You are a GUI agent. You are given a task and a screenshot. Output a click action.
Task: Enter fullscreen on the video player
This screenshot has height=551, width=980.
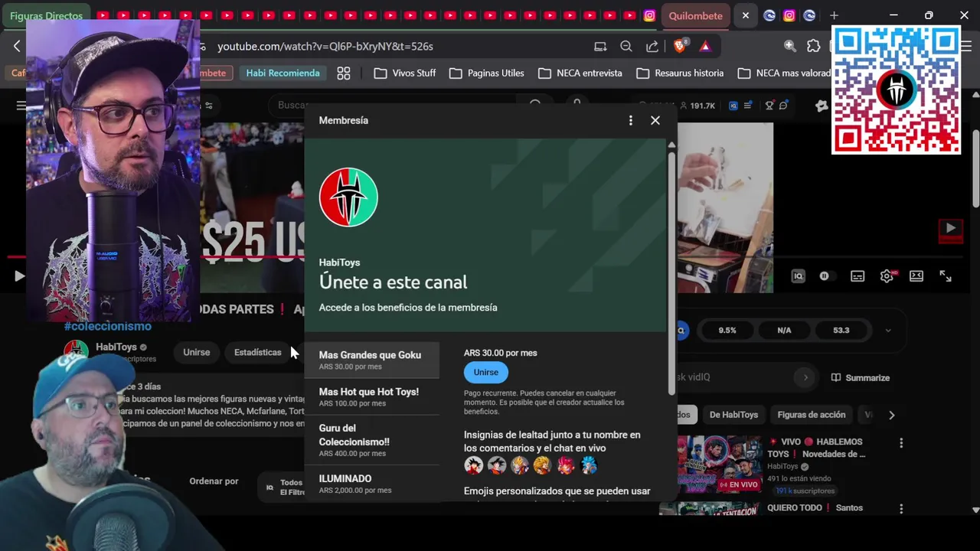pyautogui.click(x=946, y=276)
